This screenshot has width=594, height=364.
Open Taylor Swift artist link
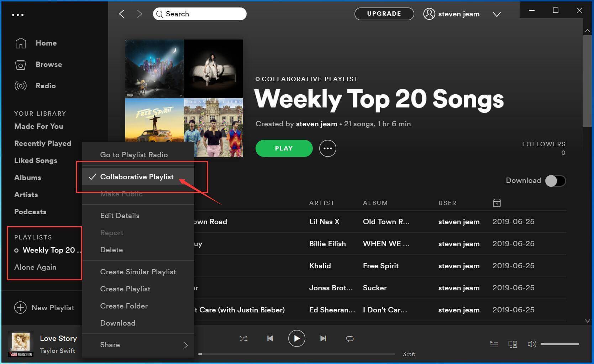pyautogui.click(x=57, y=351)
